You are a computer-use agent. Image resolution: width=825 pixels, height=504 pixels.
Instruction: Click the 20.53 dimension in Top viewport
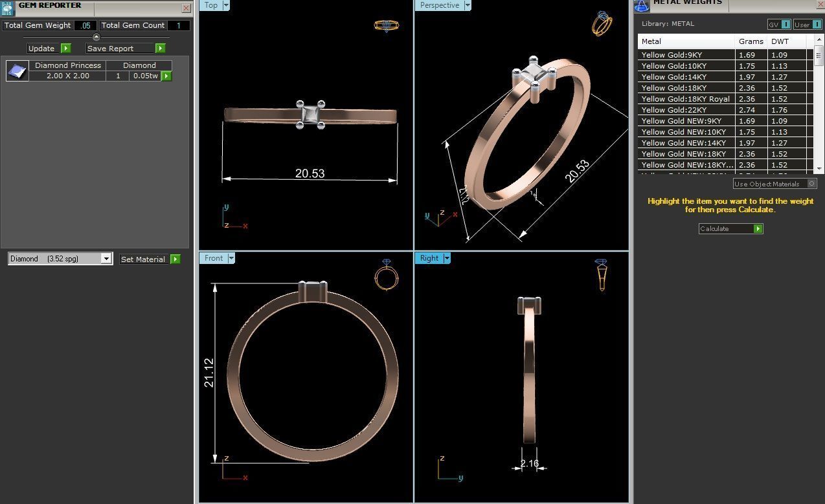(310, 173)
